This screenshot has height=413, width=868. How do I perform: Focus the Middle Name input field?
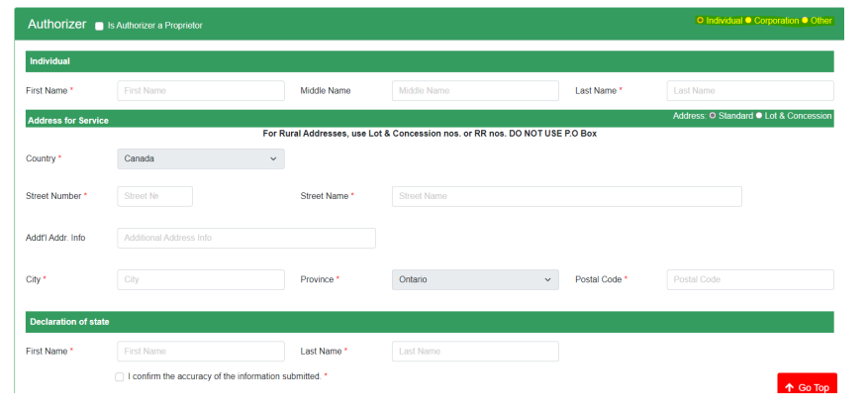[x=475, y=91]
